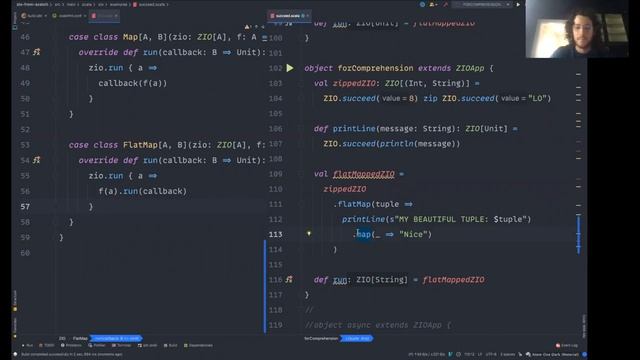640x360 pixels.
Task: Click FlatMap breadcrumb below left editor
Action: (x=80, y=338)
